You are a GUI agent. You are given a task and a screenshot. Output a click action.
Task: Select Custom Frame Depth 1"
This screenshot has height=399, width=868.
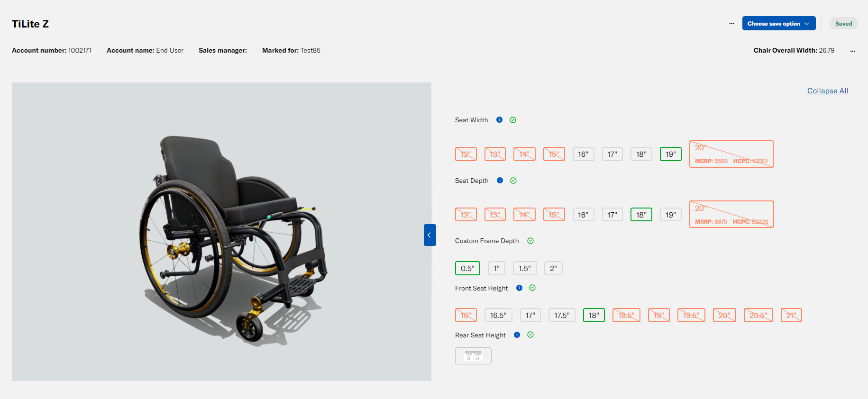tap(496, 268)
